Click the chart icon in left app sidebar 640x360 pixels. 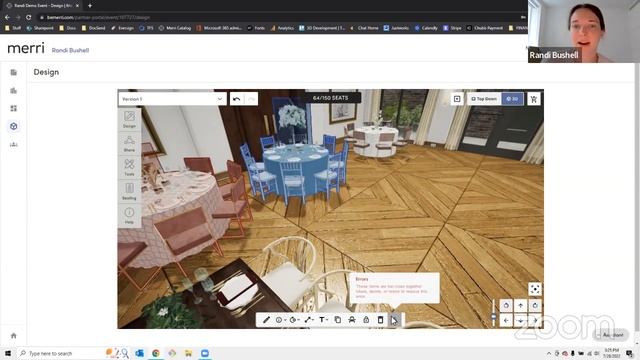click(13, 144)
